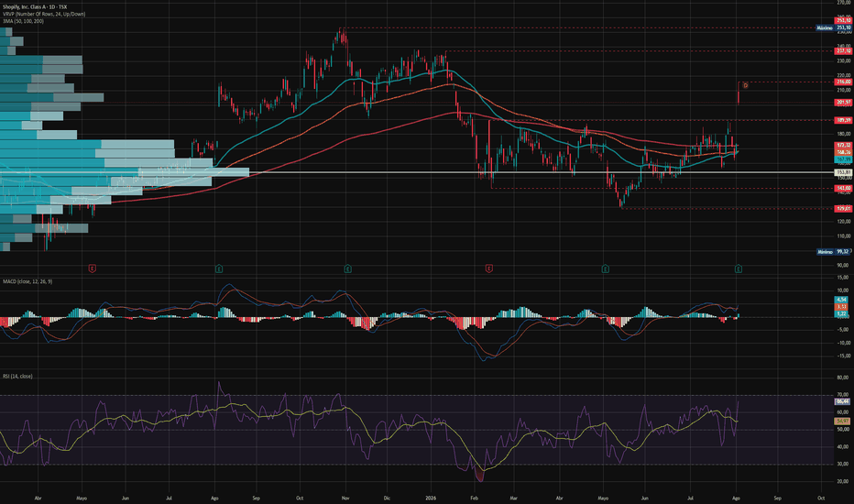Open the Shopify Inc. Class A symbol title
The width and height of the screenshot is (854, 504).
coord(35,7)
